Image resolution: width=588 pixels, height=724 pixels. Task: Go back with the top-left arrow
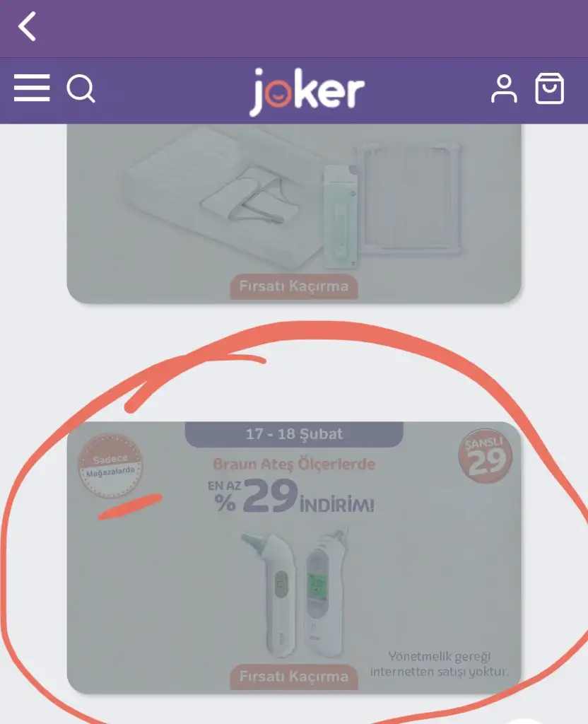point(28,27)
